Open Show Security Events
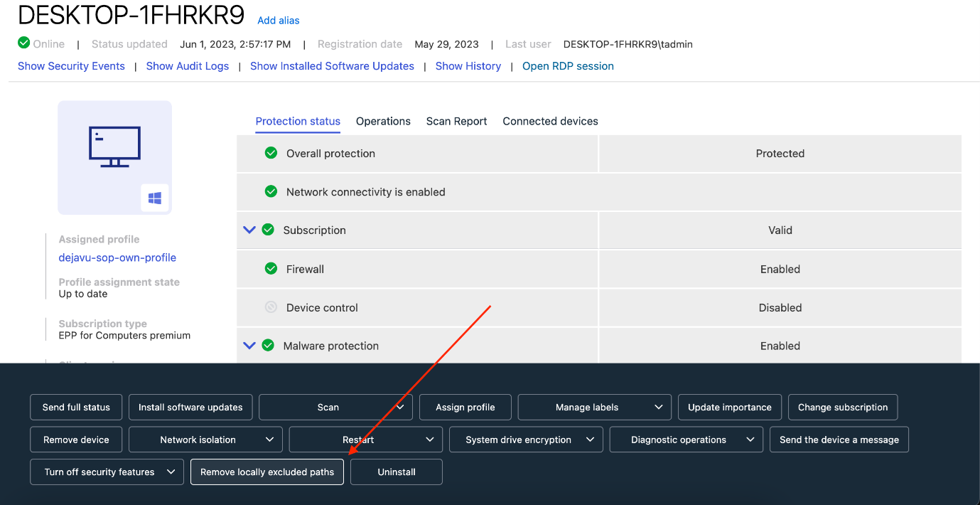Viewport: 980px width, 505px height. pyautogui.click(x=71, y=66)
